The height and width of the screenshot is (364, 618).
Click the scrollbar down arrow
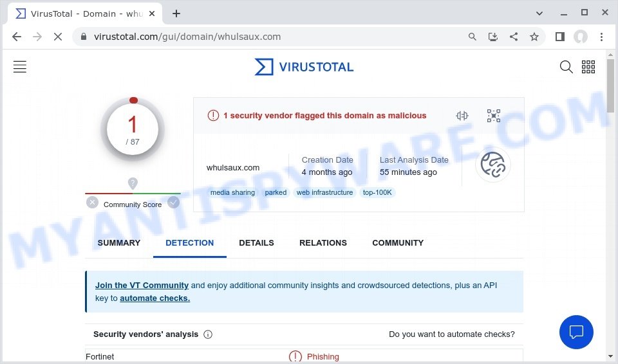click(x=610, y=356)
